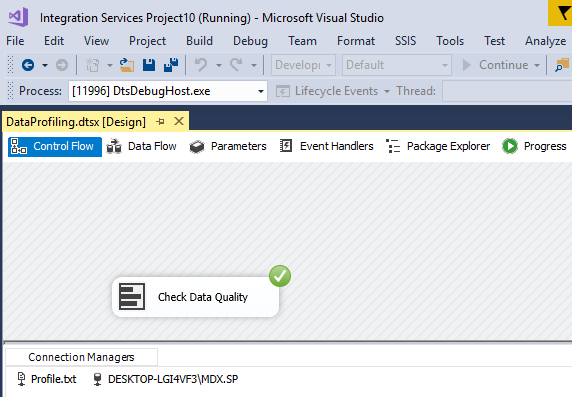Open the Package Explorer tab
The width and height of the screenshot is (572, 397).
pyautogui.click(x=438, y=146)
